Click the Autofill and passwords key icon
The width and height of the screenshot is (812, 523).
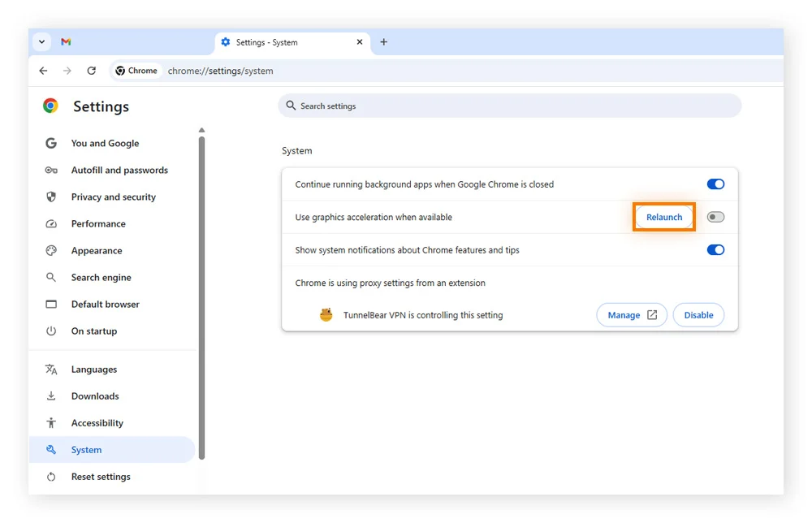click(51, 171)
